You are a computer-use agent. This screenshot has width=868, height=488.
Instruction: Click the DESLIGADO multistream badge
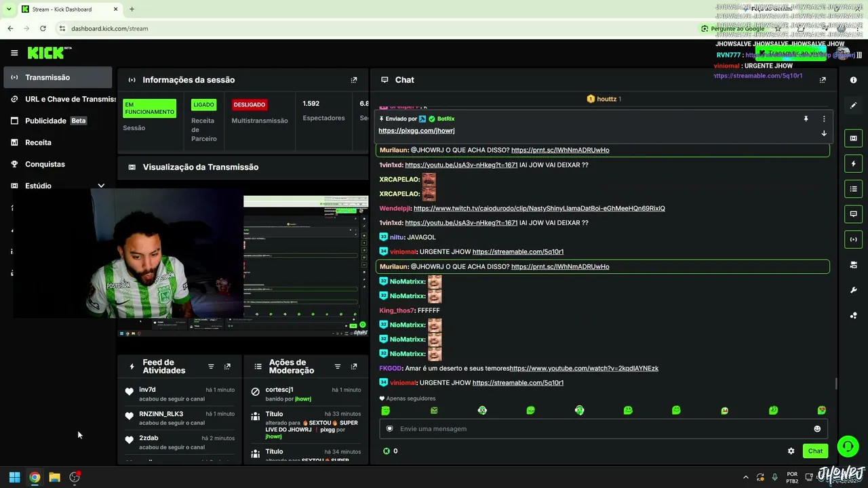[x=249, y=105]
